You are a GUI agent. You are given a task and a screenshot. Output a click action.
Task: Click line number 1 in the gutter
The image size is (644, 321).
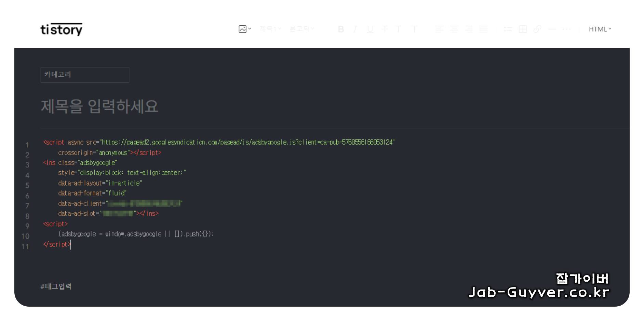pos(27,145)
